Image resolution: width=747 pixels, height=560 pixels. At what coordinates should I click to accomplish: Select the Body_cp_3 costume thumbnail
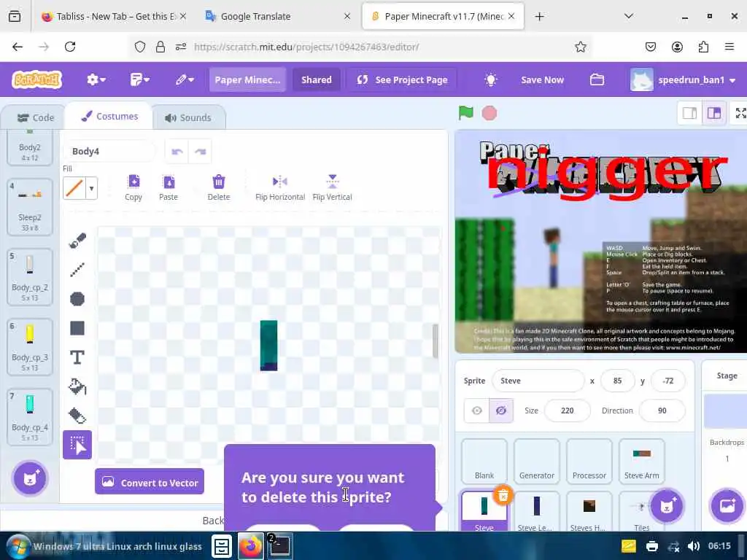[x=29, y=347]
